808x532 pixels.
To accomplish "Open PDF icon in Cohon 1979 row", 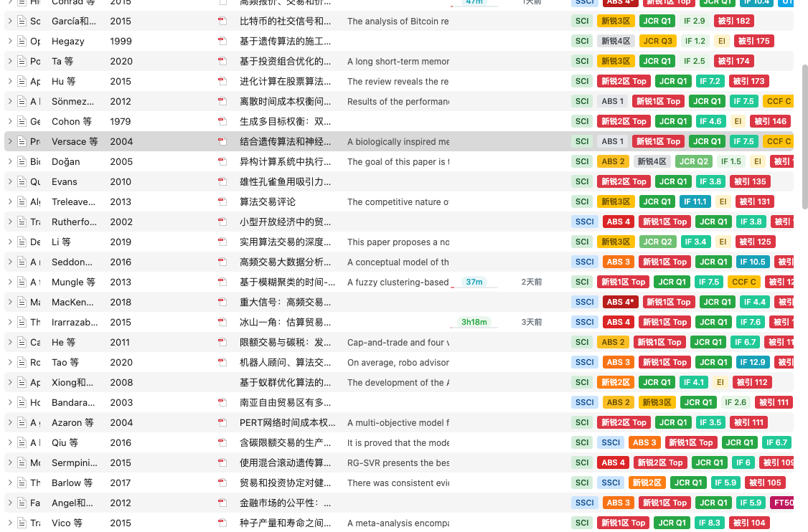I will click(222, 122).
